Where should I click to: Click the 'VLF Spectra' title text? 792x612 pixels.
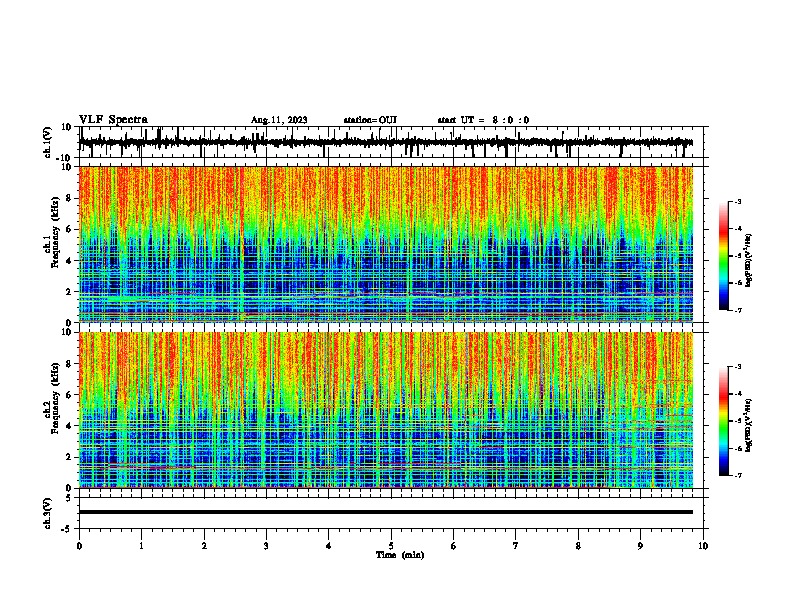[113, 120]
